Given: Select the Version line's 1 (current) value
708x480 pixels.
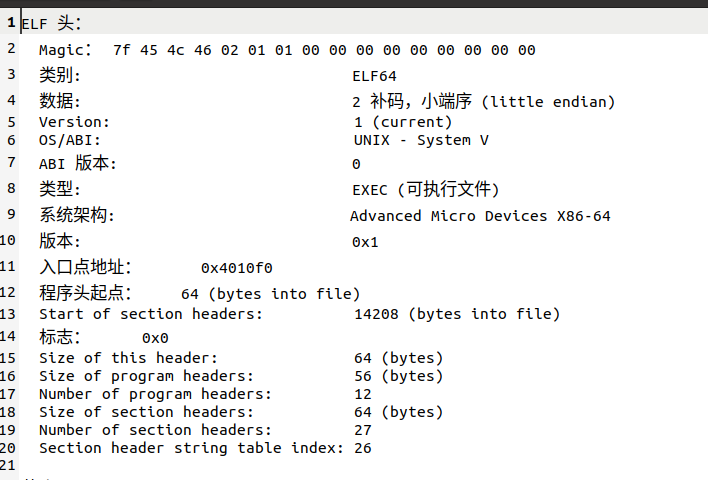Looking at the screenshot, I should coord(402,122).
